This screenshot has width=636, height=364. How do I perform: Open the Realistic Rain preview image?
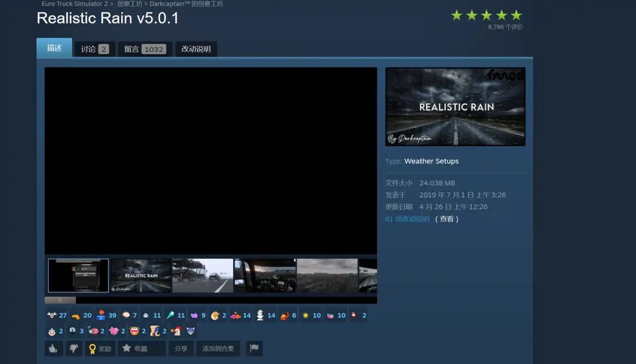pyautogui.click(x=455, y=107)
